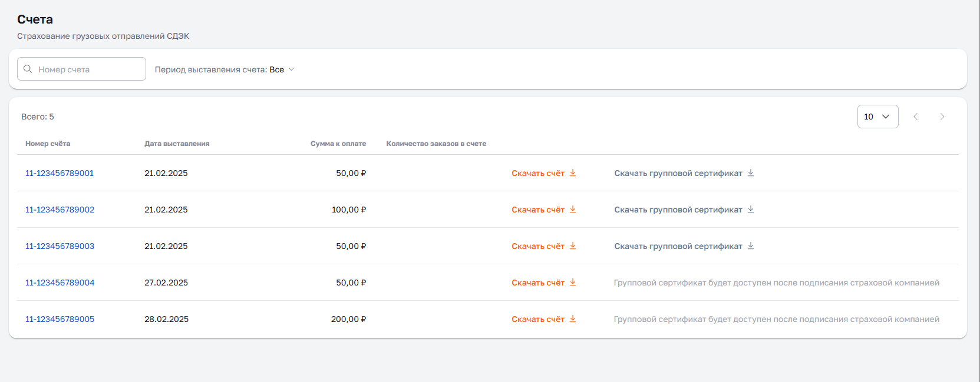Viewport: 980px width, 382px height.
Task: Click group certificate download icon, third row
Action: pos(751,246)
